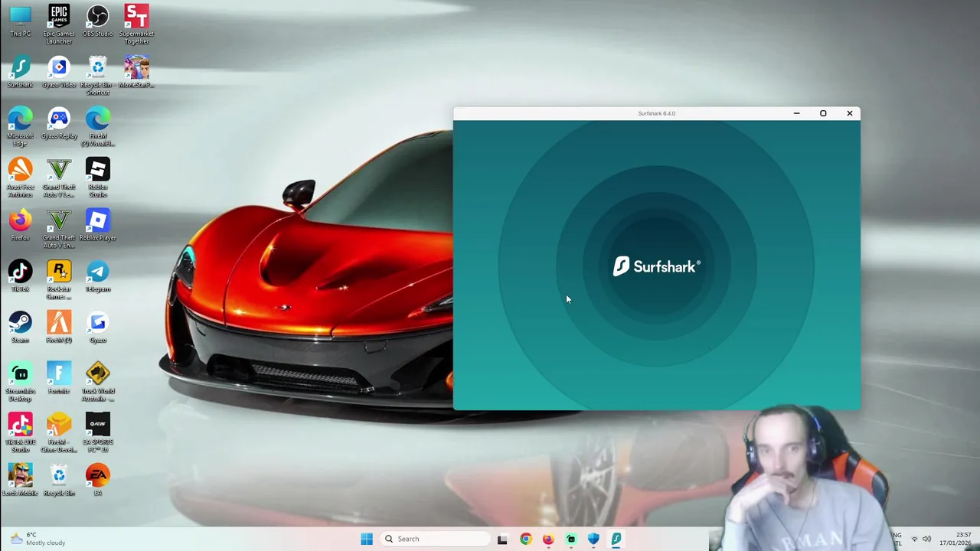
Task: Select Microsoft Edge desktop icon
Action: [20, 126]
